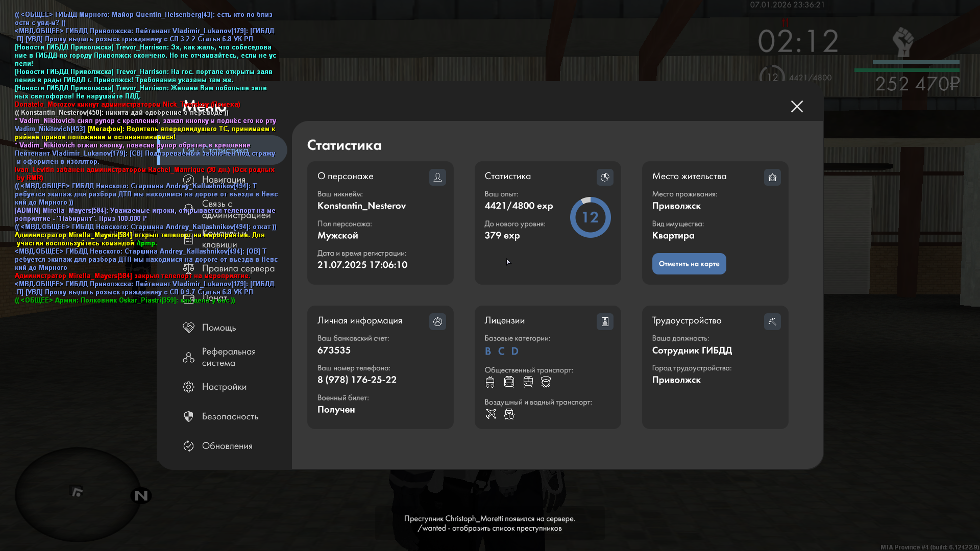Click the house icon in Место жительства card
The height and width of the screenshot is (551, 980).
click(x=772, y=177)
